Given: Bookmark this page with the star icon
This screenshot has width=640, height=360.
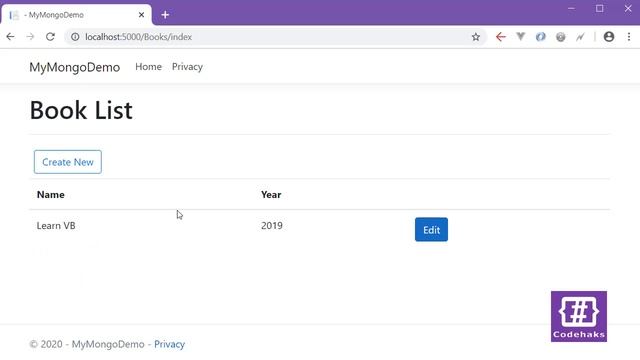Looking at the screenshot, I should [x=476, y=37].
